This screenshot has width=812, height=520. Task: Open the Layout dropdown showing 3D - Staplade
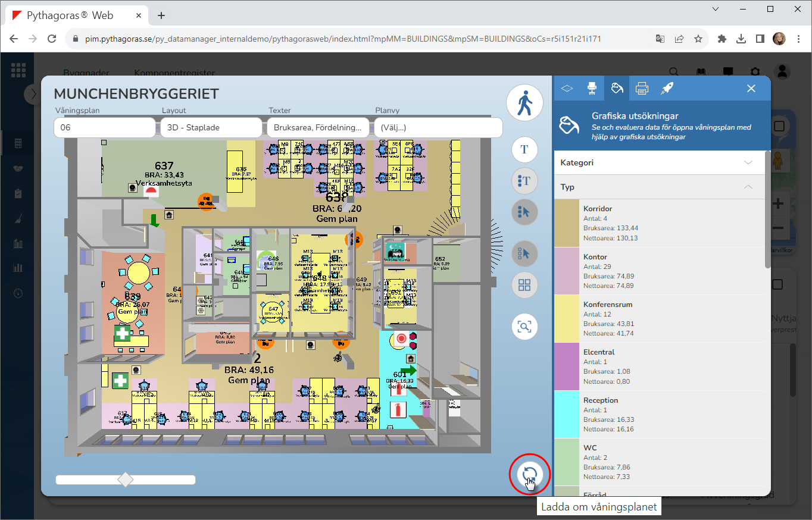point(211,127)
